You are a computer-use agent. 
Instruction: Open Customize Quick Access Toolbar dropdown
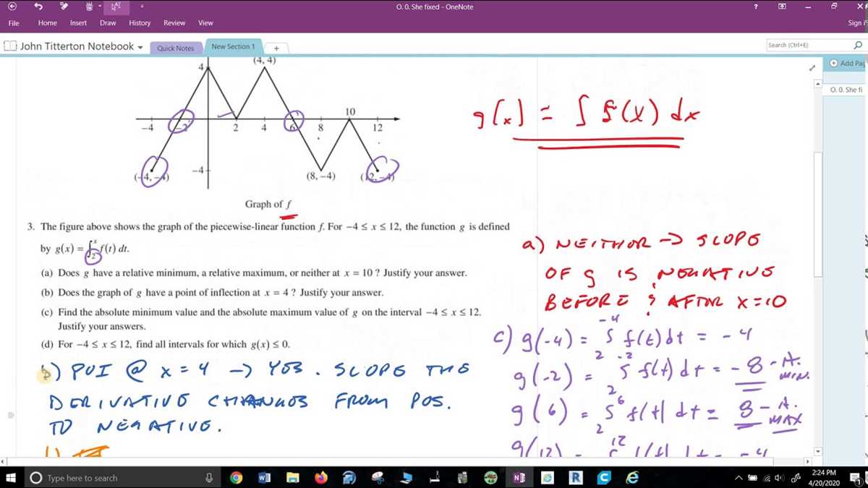click(x=142, y=7)
